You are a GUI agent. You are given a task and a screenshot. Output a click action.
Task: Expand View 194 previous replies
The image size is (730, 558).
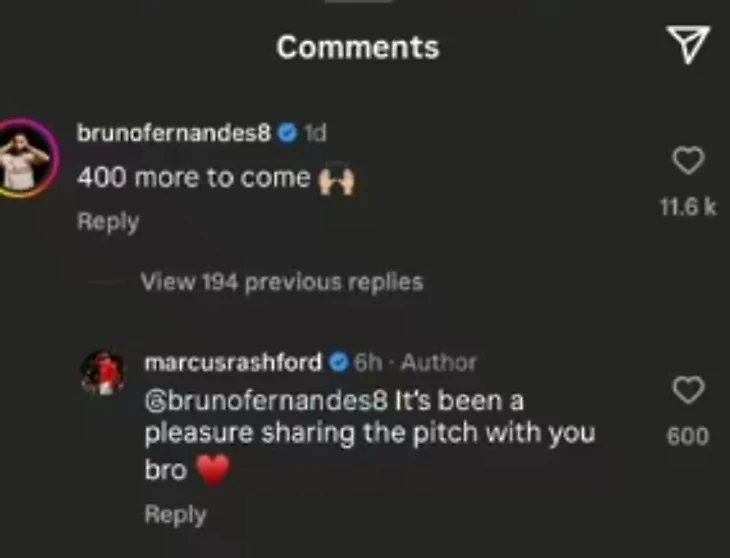pos(282,282)
